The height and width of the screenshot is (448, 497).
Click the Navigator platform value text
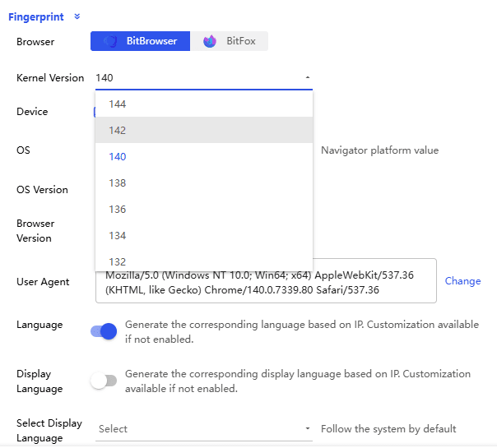click(x=379, y=150)
